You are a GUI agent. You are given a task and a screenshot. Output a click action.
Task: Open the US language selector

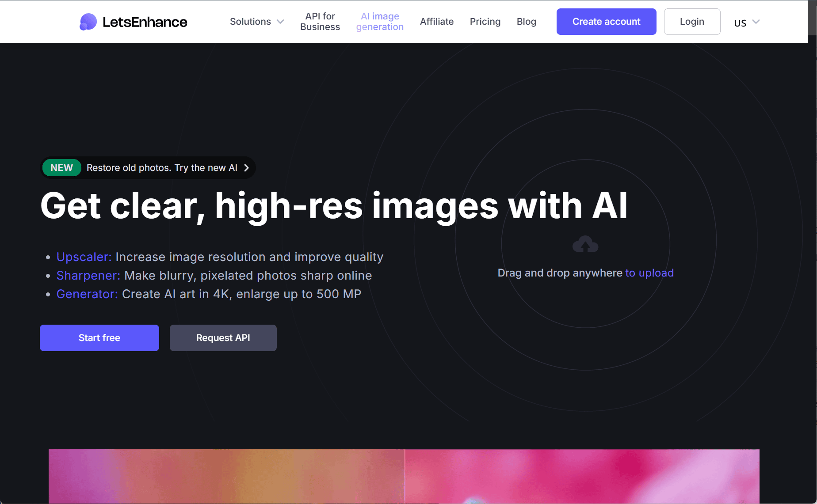[x=746, y=22]
